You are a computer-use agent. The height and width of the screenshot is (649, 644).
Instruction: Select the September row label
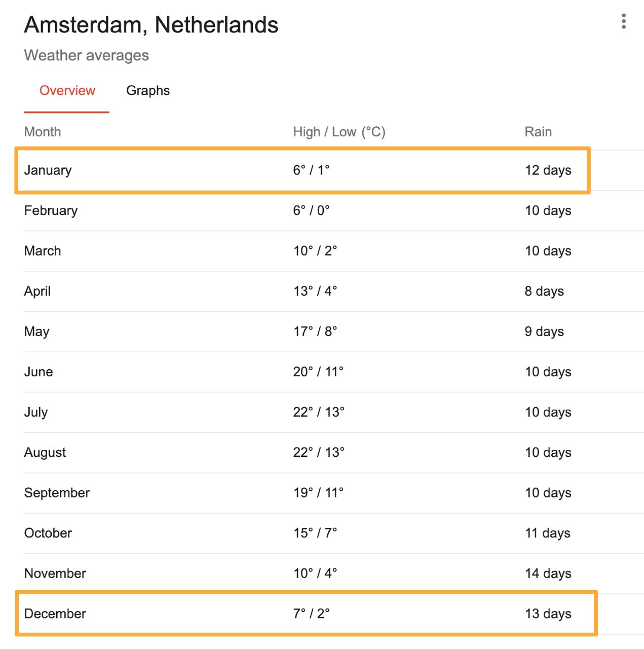pyautogui.click(x=57, y=493)
